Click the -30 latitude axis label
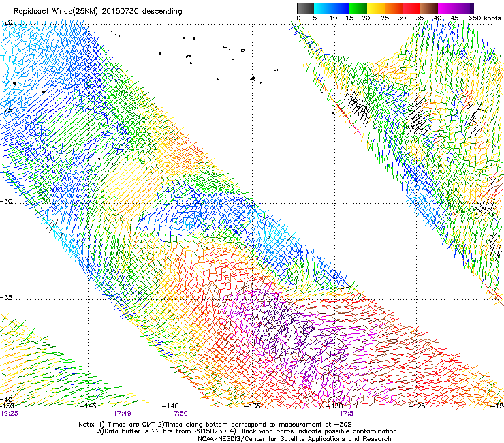This screenshot has width=504, height=443. pyautogui.click(x=7, y=201)
